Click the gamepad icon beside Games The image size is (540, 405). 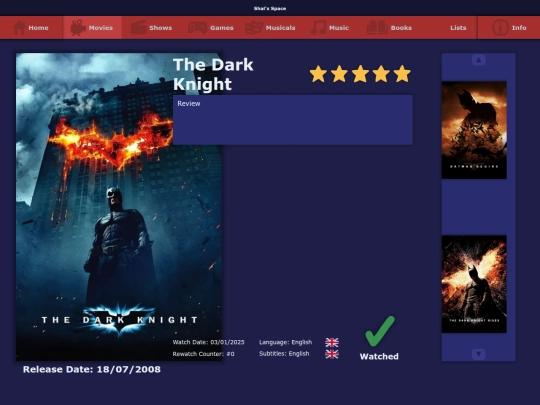[197, 28]
